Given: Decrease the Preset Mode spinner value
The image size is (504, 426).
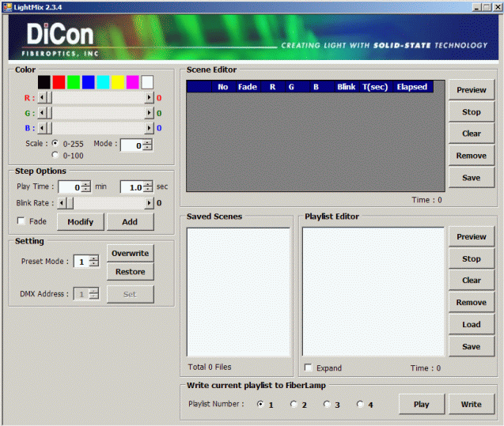Looking at the screenshot, I should [94, 265].
